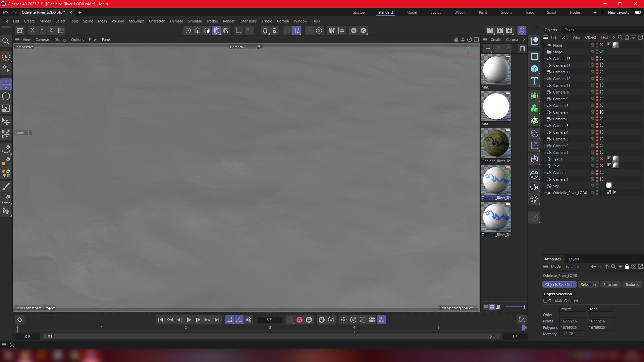Toggle X axis lock

click(x=32, y=31)
